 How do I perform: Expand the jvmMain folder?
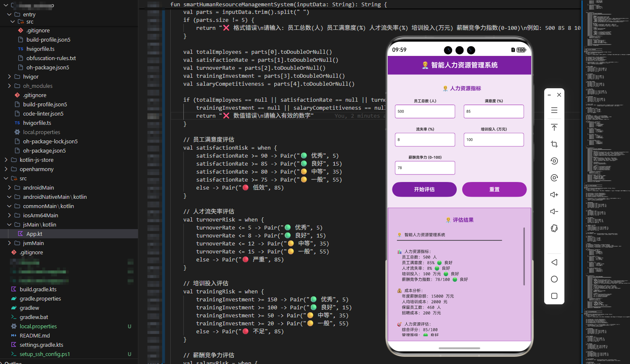(x=9, y=243)
